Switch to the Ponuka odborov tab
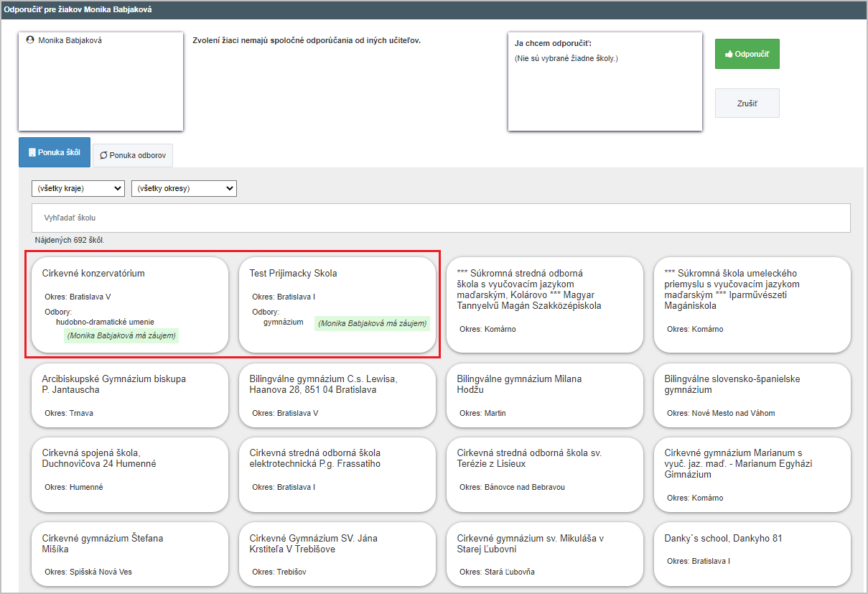This screenshot has height=594, width=868. pos(132,155)
